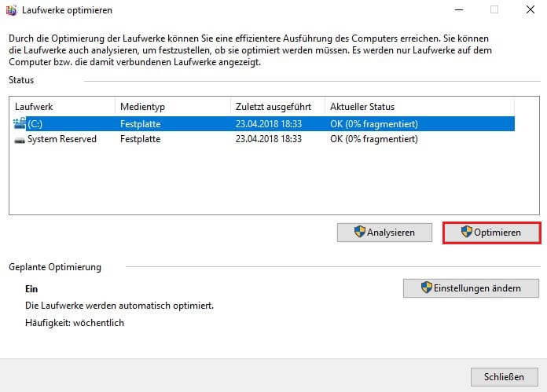
Task: Sort by Aktueller Status column header
Action: click(420, 107)
